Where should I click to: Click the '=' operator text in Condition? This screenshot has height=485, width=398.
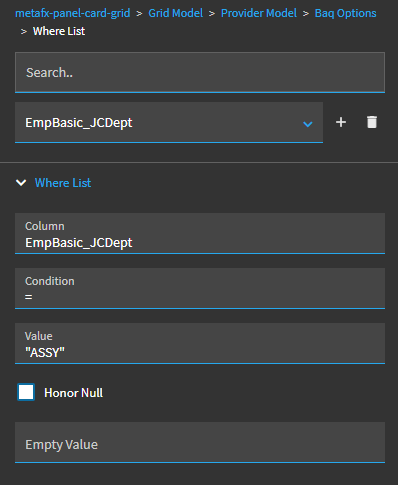[x=29, y=297]
